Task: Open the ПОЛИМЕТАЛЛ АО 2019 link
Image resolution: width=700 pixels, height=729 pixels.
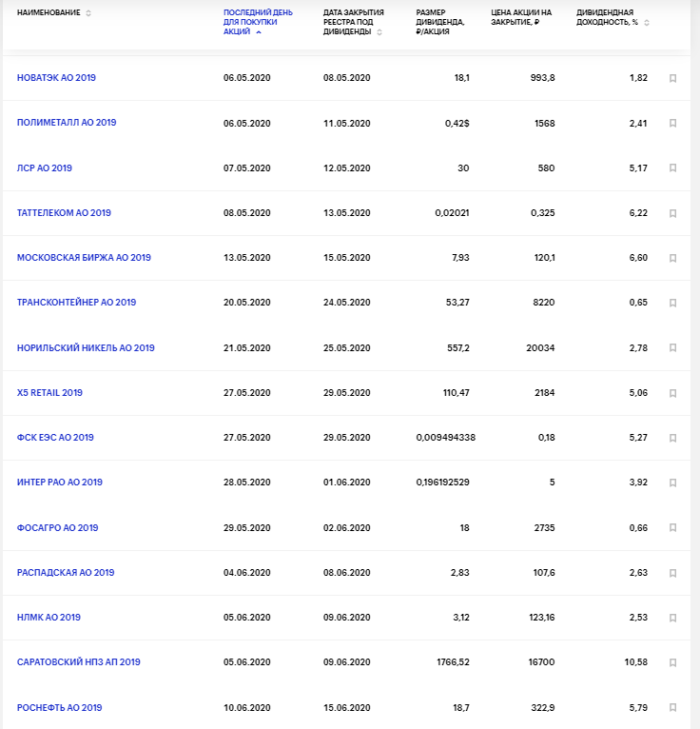Action: (67, 122)
